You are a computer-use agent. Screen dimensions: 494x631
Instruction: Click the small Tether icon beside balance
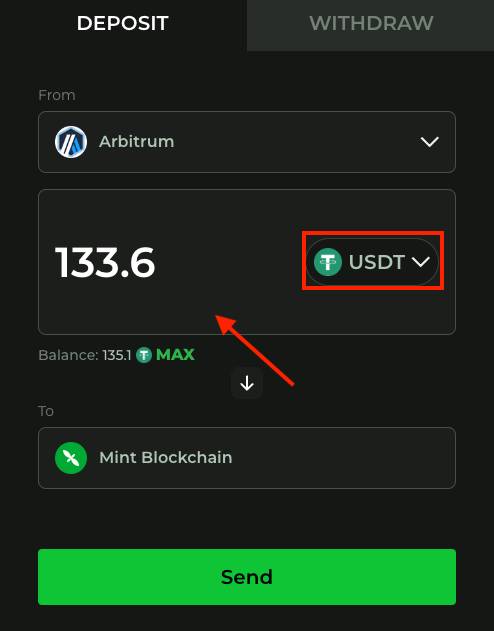pyautogui.click(x=144, y=355)
